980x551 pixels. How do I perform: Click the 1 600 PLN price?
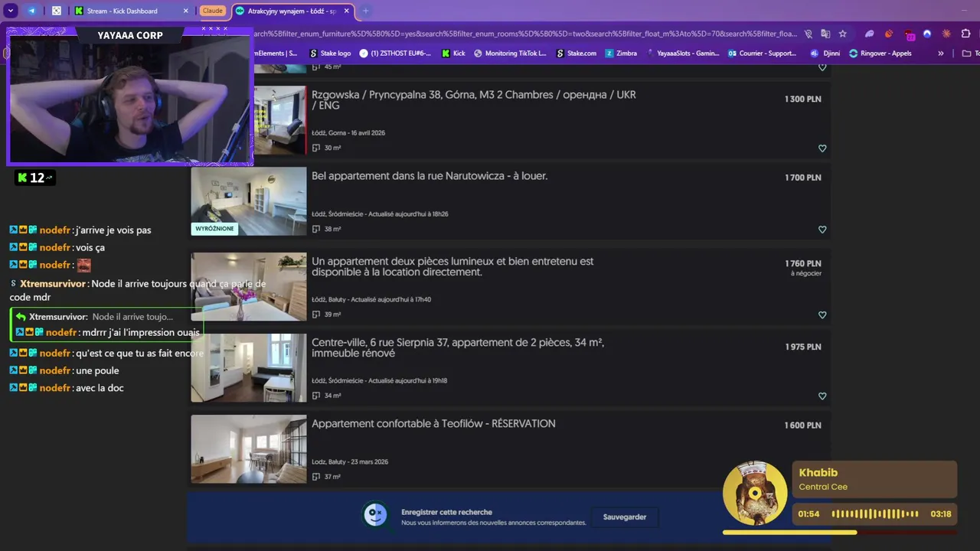(x=802, y=425)
